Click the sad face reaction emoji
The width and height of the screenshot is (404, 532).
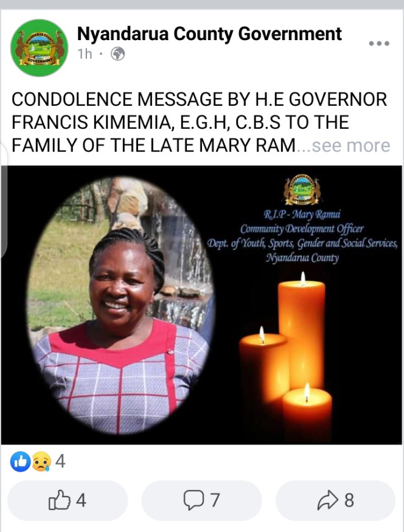[x=41, y=461]
